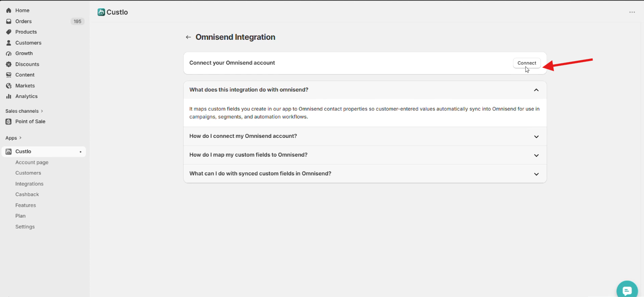The height and width of the screenshot is (297, 644).
Task: Click 'Omnisend Integration' page title
Action: coord(235,37)
